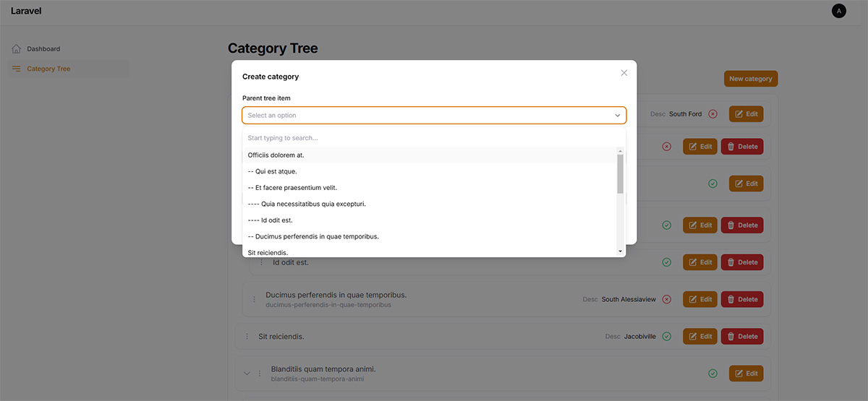The width and height of the screenshot is (868, 401).
Task: Click green check icon on Jacobiville row
Action: click(x=667, y=337)
